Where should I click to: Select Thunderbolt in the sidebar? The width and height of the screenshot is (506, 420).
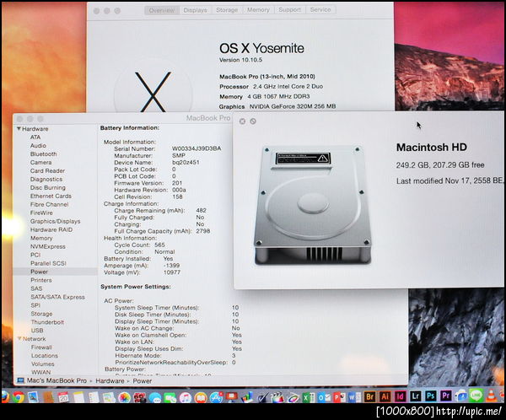pyautogui.click(x=47, y=322)
